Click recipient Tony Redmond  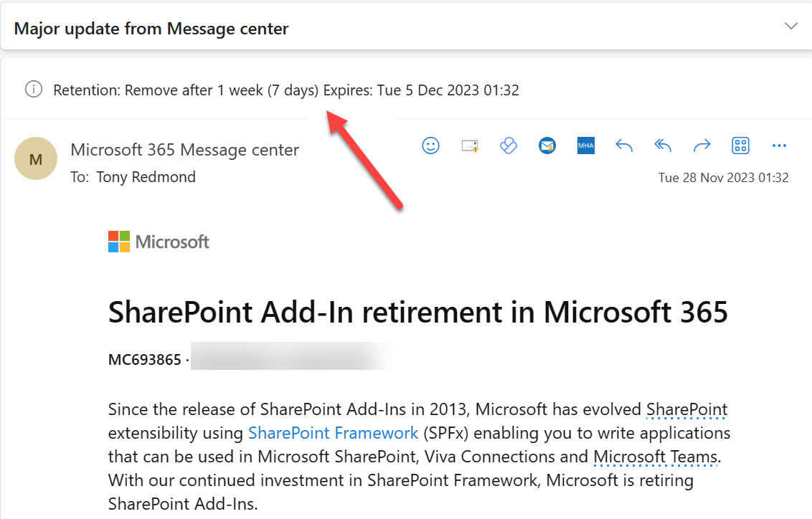146,177
